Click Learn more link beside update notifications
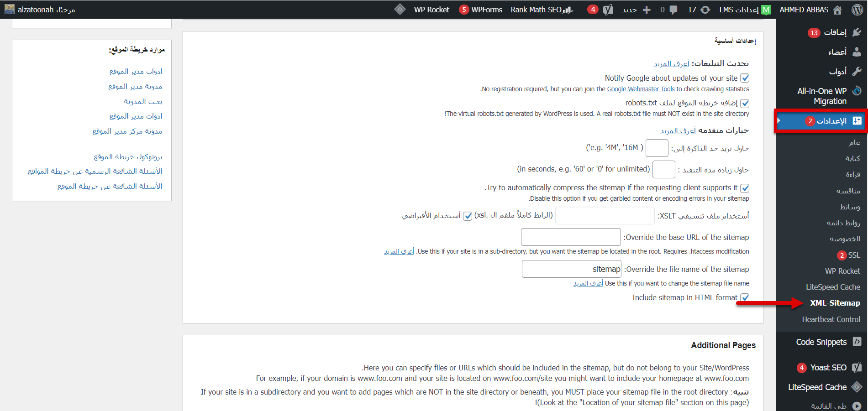This screenshot has height=411, width=868. 671,64
